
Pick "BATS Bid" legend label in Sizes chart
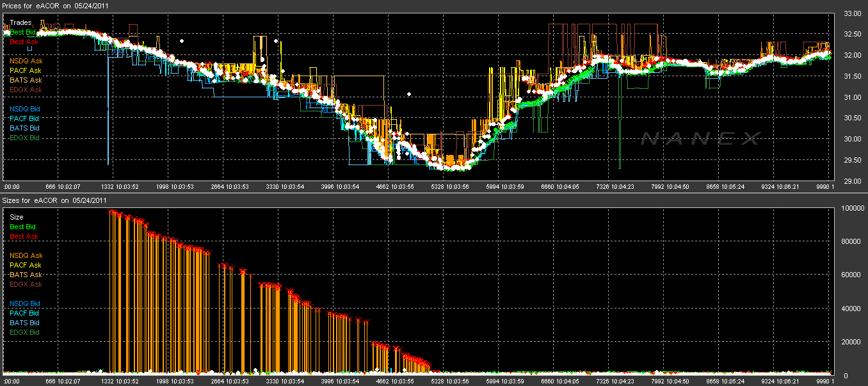coord(24,323)
